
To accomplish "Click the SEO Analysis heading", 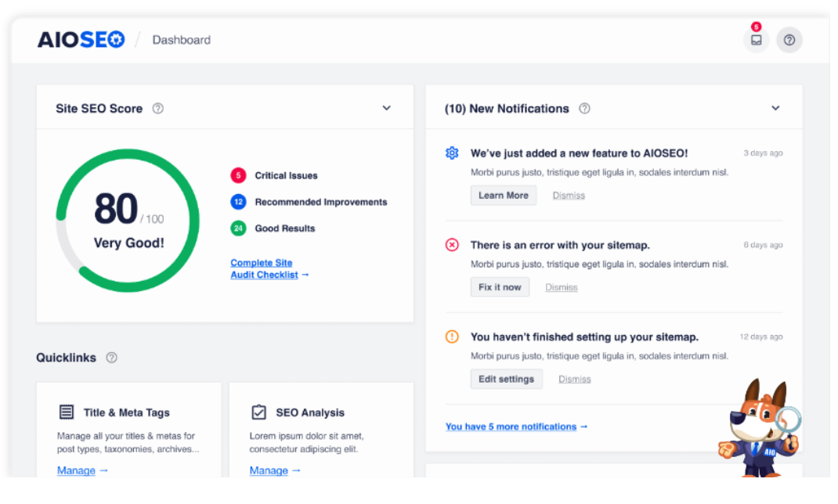I will click(x=310, y=412).
